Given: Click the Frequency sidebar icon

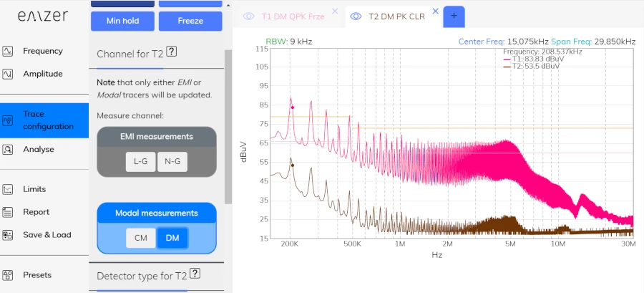Looking at the screenshot, I should click(9, 52).
